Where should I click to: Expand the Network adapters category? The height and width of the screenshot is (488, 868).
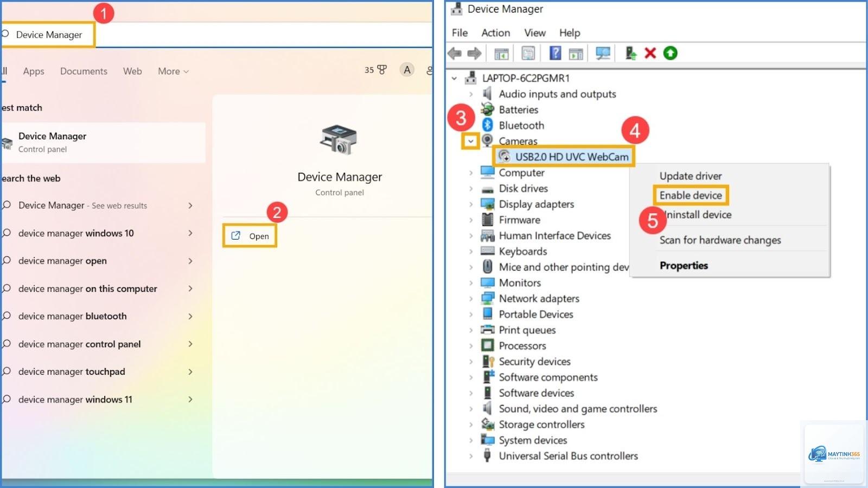pos(470,299)
